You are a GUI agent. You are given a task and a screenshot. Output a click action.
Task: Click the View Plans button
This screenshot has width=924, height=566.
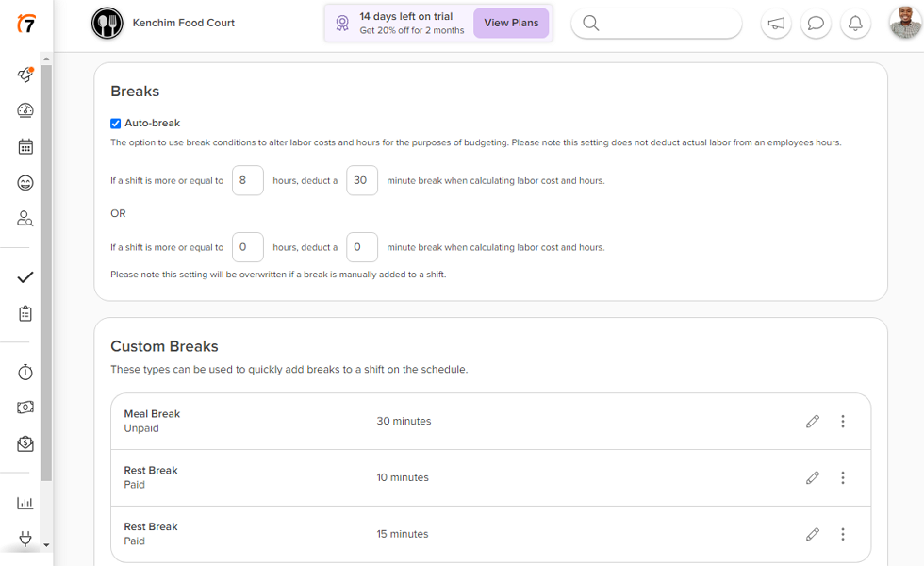pos(511,23)
